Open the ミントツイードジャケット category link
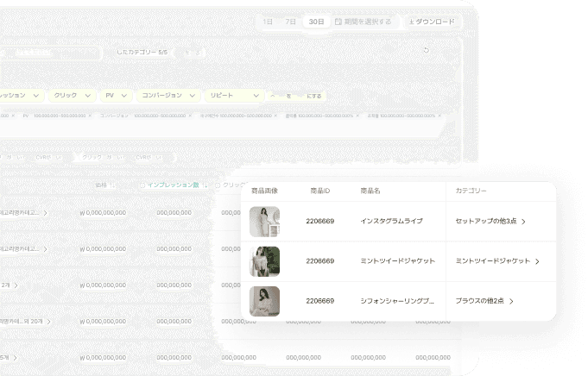The height and width of the screenshot is (376, 588). point(497,261)
